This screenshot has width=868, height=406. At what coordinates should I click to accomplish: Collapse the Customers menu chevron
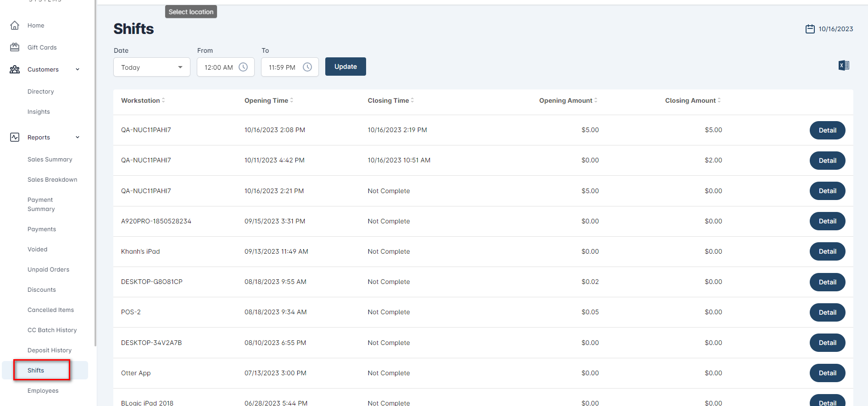click(78, 69)
